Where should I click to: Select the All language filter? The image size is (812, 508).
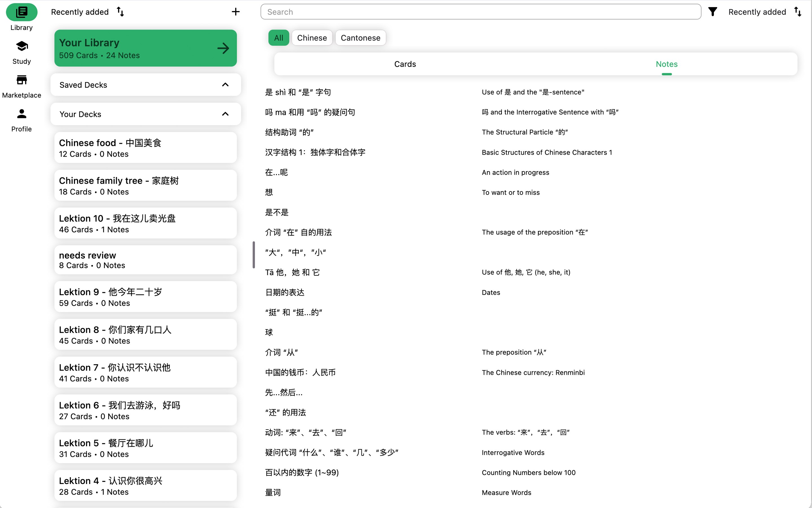click(279, 38)
